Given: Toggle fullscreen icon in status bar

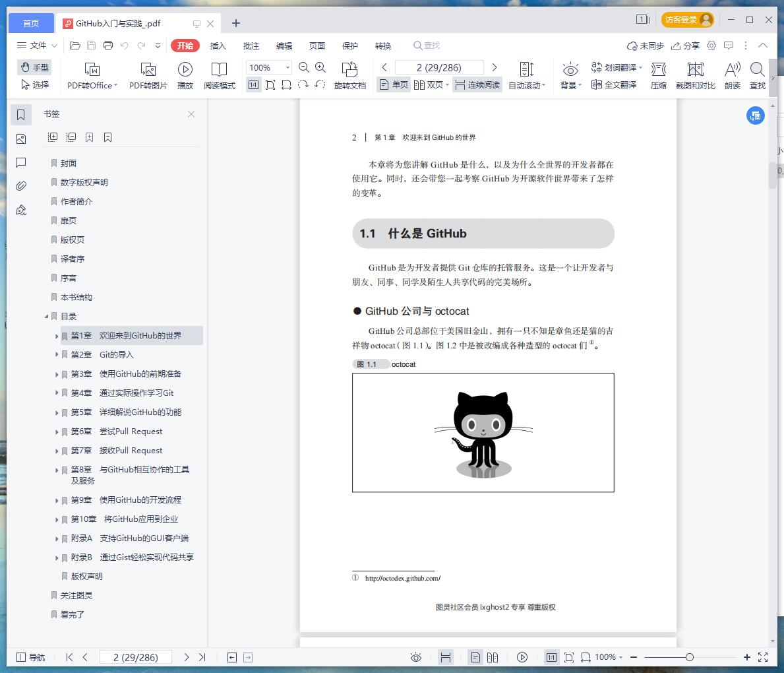Looking at the screenshot, I should [x=763, y=657].
